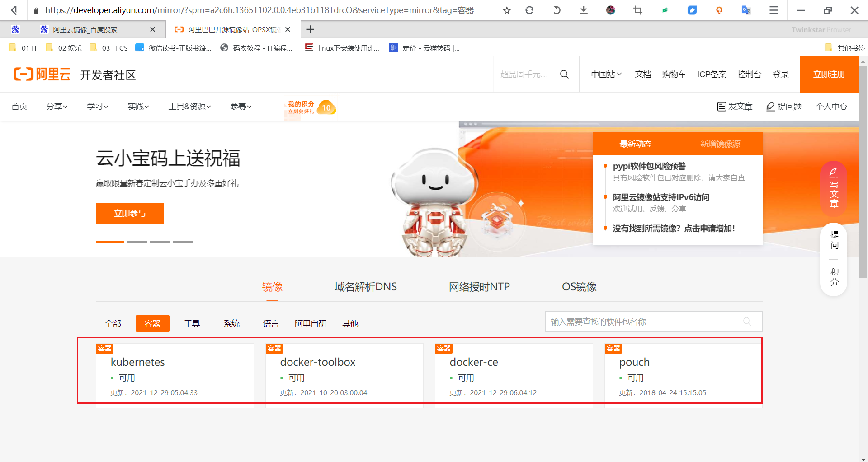
Task: Open the downloads icon in browser toolbar
Action: [x=584, y=10]
